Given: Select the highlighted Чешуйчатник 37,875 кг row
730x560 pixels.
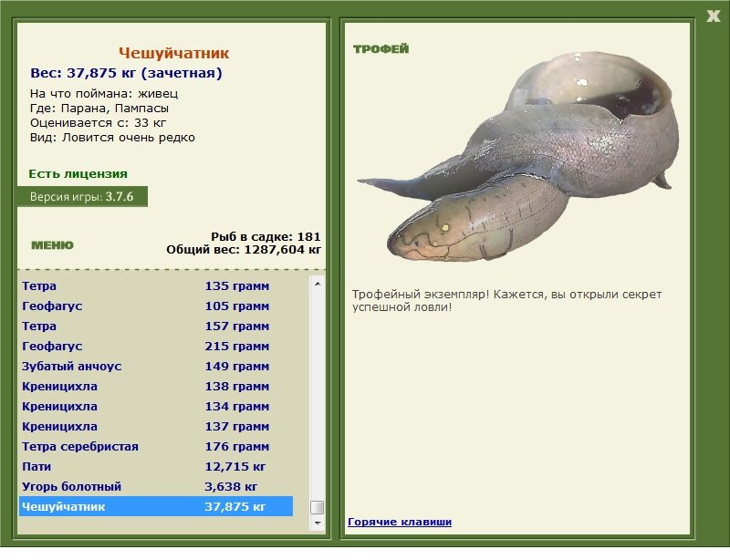Looking at the screenshot, I should point(156,506).
